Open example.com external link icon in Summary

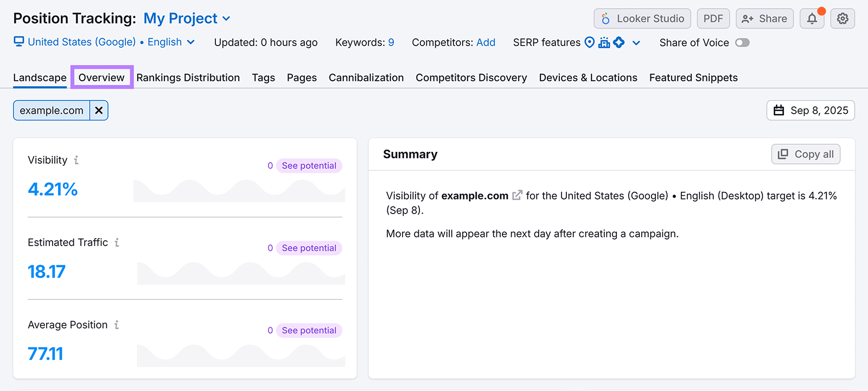(517, 195)
